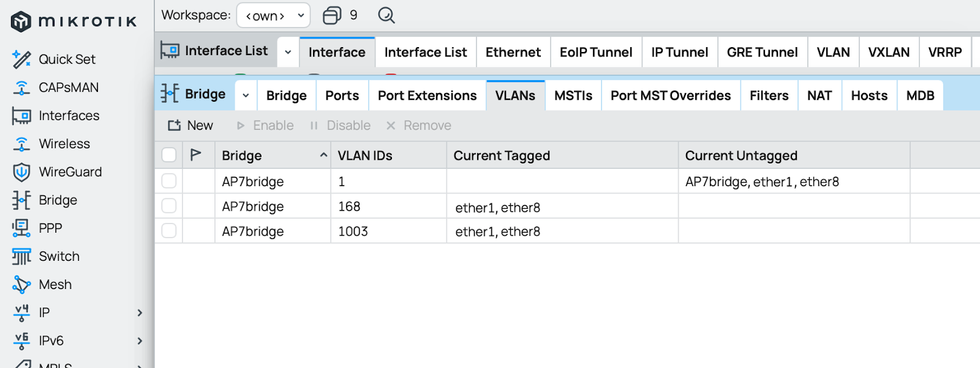This screenshot has height=368, width=980.
Task: Open the GRE Tunnel tab
Action: coord(763,52)
